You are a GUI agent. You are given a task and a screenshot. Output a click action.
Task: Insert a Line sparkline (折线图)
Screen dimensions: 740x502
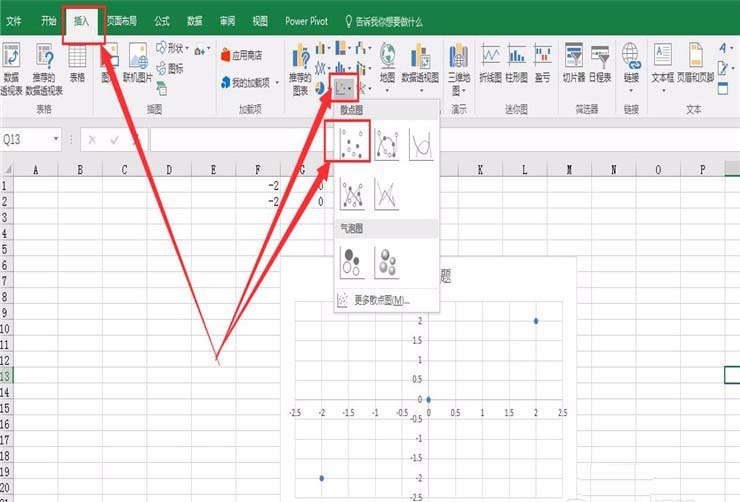coord(490,63)
